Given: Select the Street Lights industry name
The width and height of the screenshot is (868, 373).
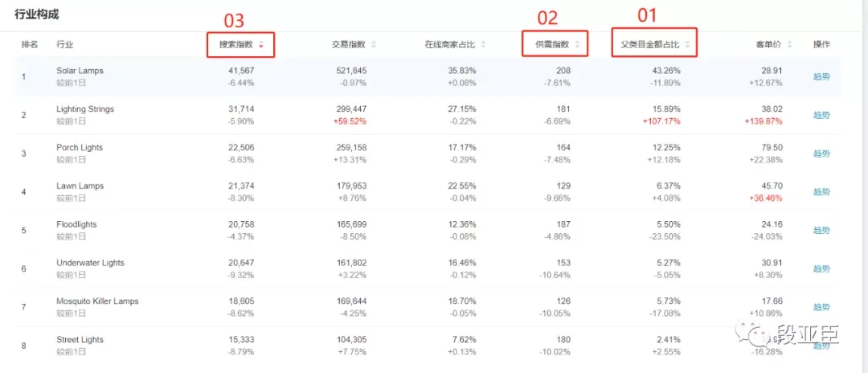Looking at the screenshot, I should coord(80,340).
